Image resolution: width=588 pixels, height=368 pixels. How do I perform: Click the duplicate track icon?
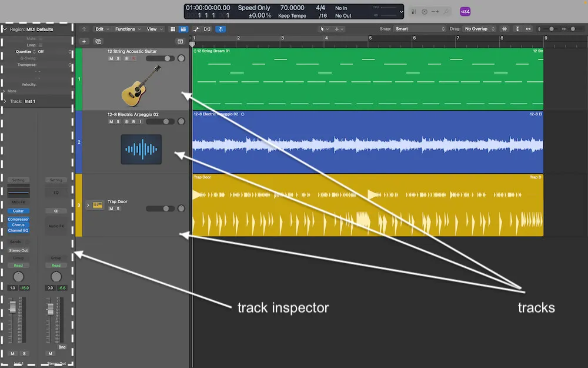click(x=98, y=42)
